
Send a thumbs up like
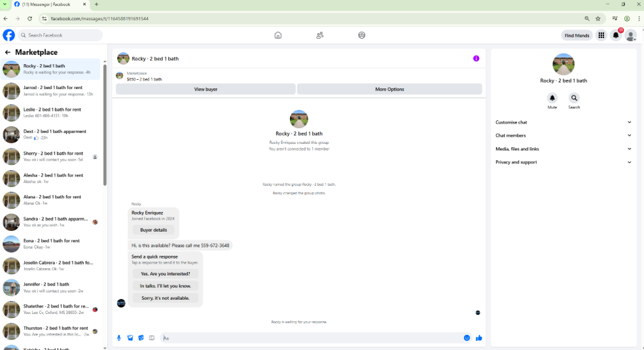tap(479, 338)
